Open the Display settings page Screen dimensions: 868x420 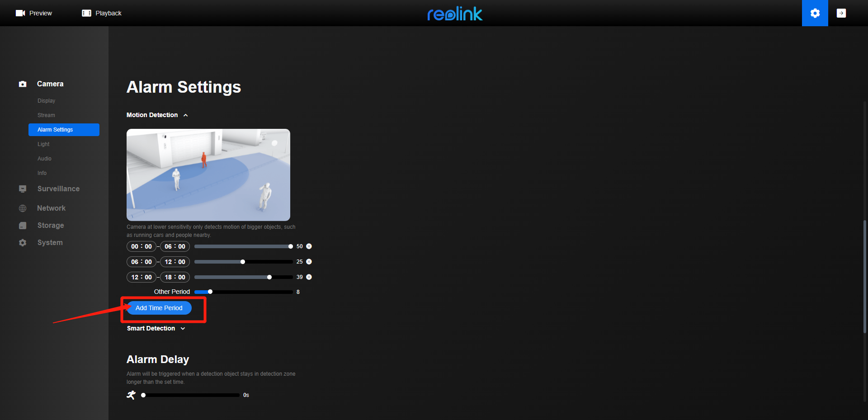coord(46,101)
